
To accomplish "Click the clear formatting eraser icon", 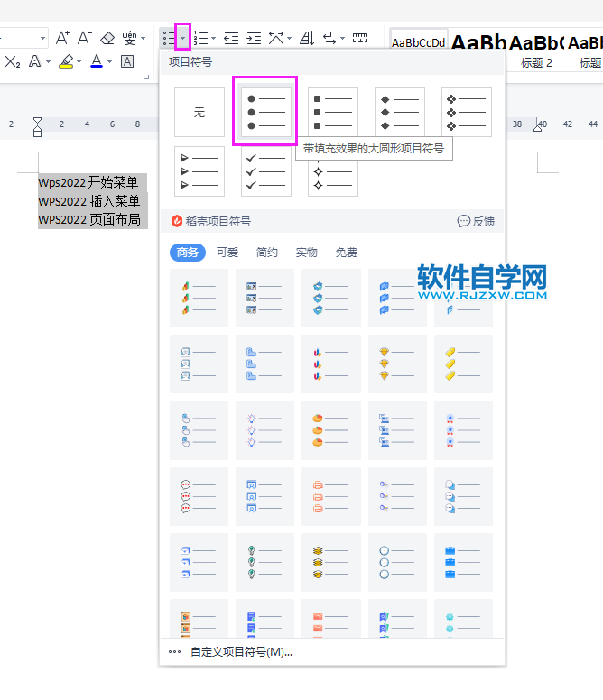I will point(107,39).
